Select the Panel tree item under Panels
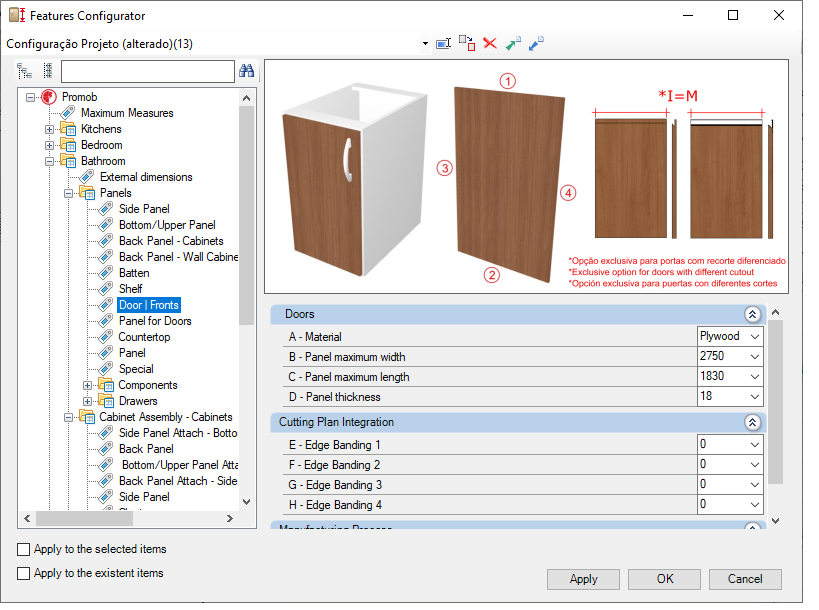The width and height of the screenshot is (819, 610). (x=132, y=353)
